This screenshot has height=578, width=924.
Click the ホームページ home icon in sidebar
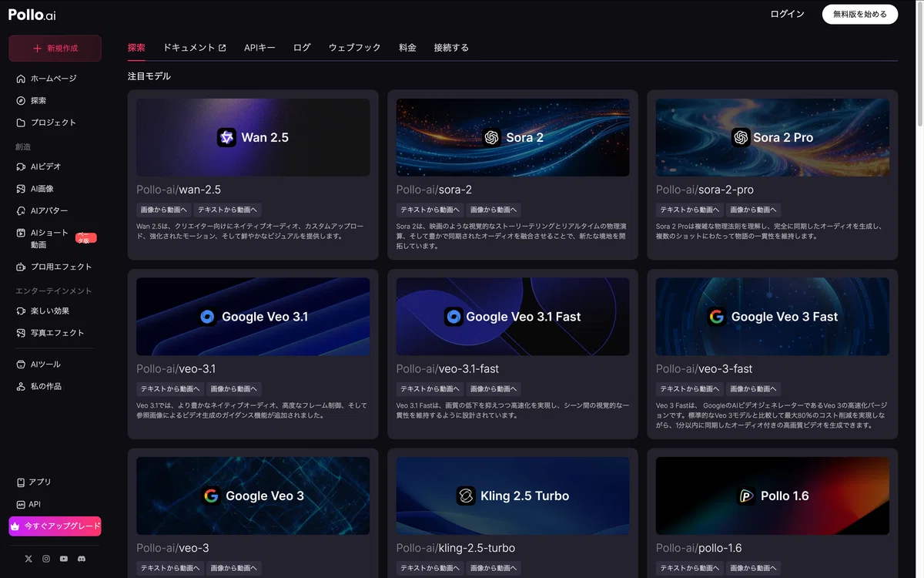[21, 79]
